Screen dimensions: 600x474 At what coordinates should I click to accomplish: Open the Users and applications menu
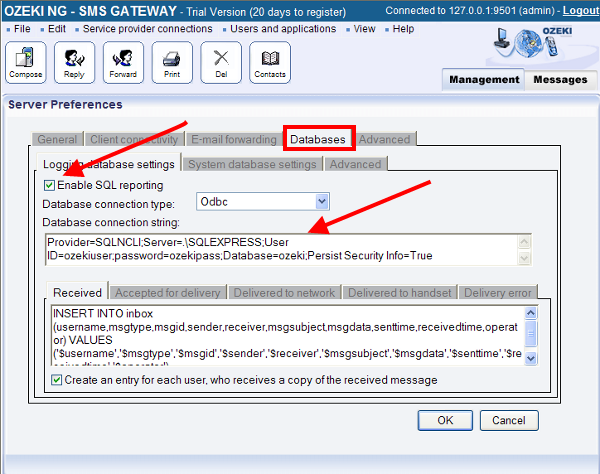(x=284, y=29)
